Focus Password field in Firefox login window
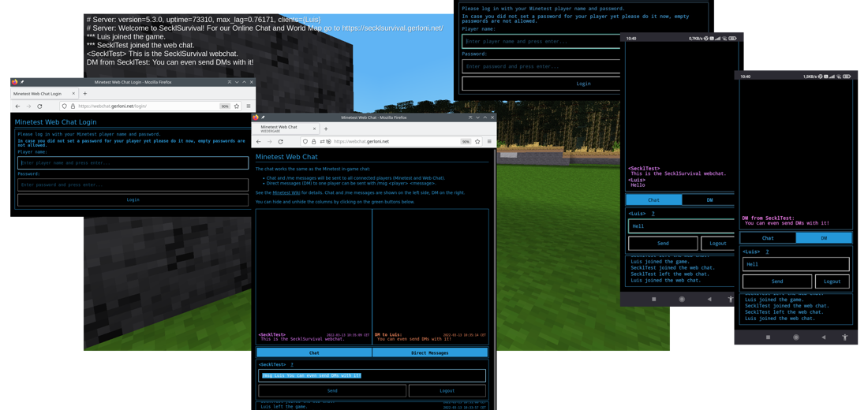Image resolution: width=868 pixels, height=410 pixels. (133, 184)
